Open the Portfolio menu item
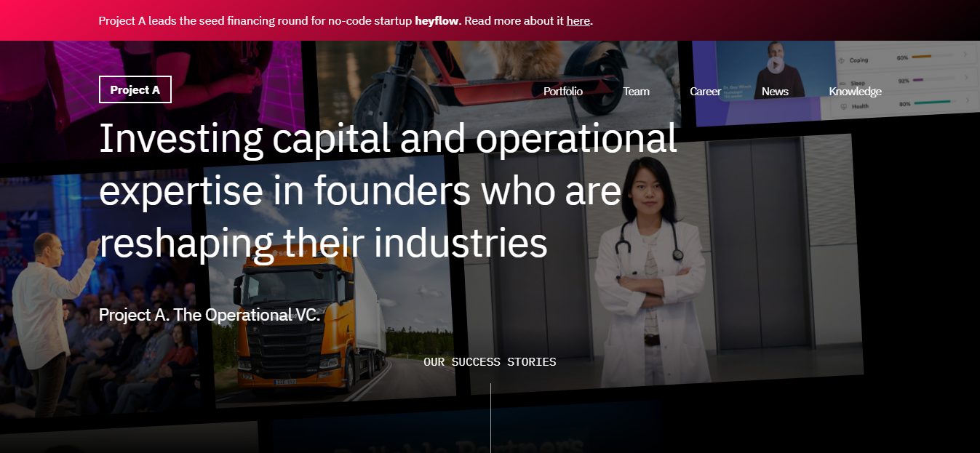 pyautogui.click(x=563, y=91)
